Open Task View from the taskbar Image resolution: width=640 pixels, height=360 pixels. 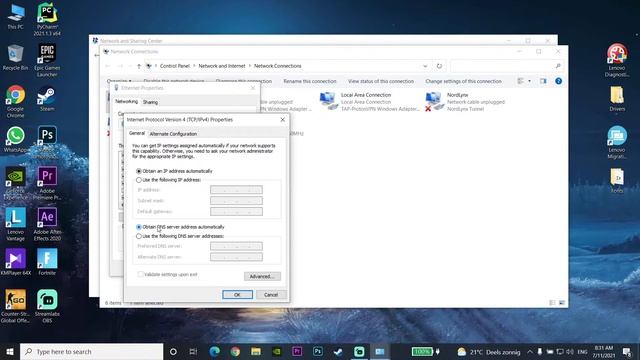click(x=193, y=351)
